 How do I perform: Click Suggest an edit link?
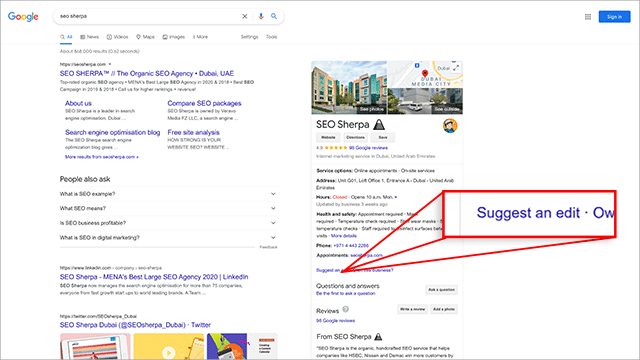tap(329, 270)
